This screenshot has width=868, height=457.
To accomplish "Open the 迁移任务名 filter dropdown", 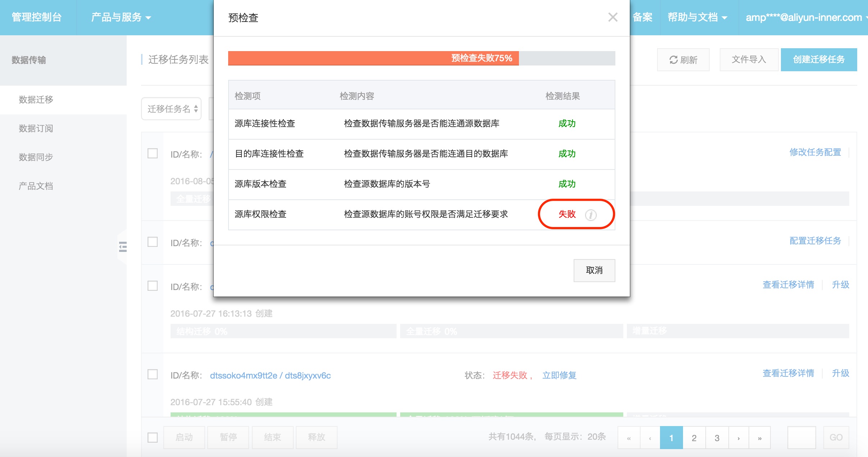I will click(172, 109).
